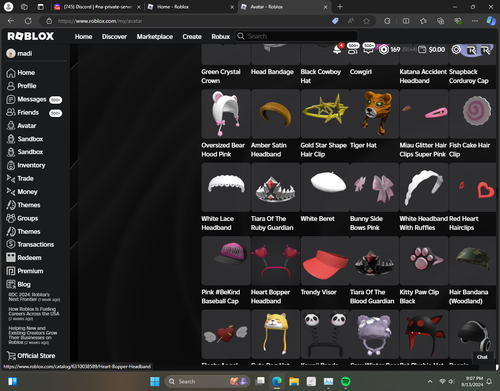
Task: Select the Bunny Side Bows Pink item
Action: pos(374,187)
